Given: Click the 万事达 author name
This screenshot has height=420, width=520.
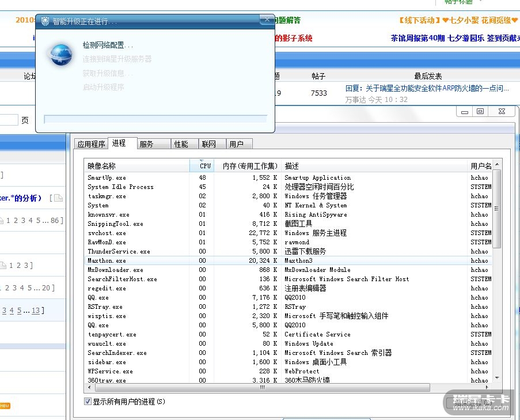Looking at the screenshot, I should click(x=355, y=100).
